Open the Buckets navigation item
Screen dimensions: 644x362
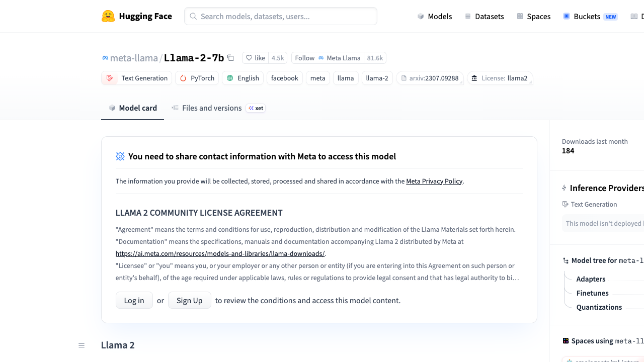590,16
